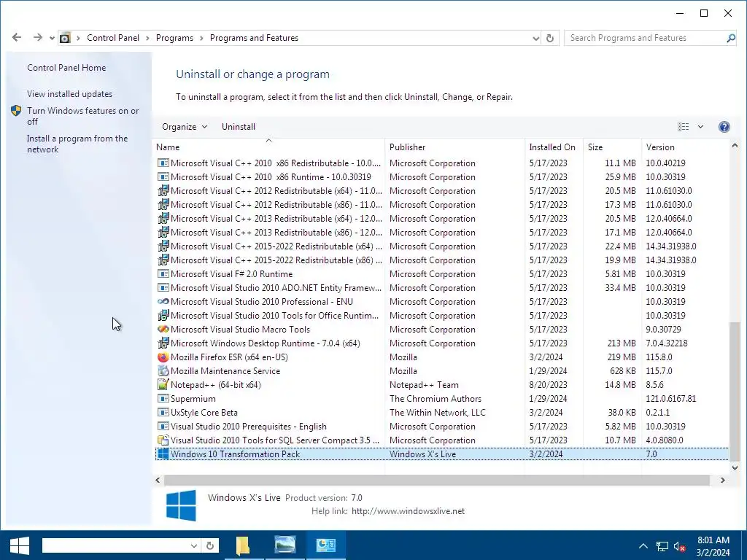Click the muted volume tray icon
Screen dimensions: 747x560
(x=680, y=547)
